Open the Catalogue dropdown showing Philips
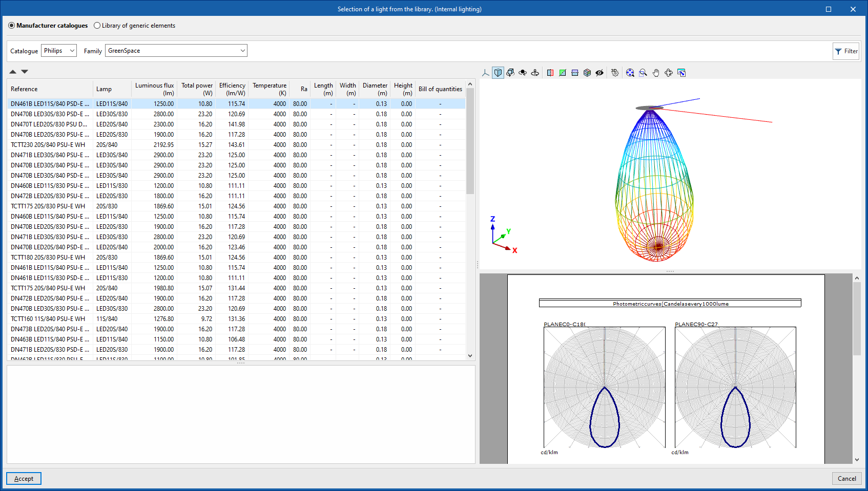 coord(59,51)
